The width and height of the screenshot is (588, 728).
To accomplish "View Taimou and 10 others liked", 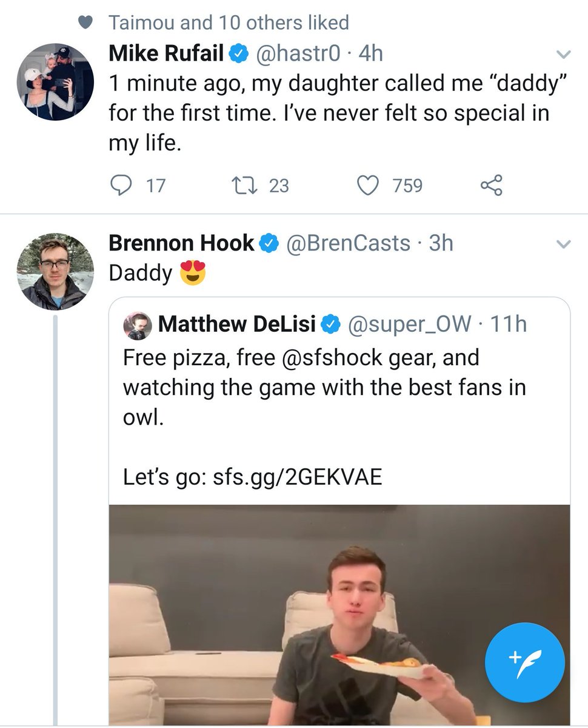I will coord(229,23).
